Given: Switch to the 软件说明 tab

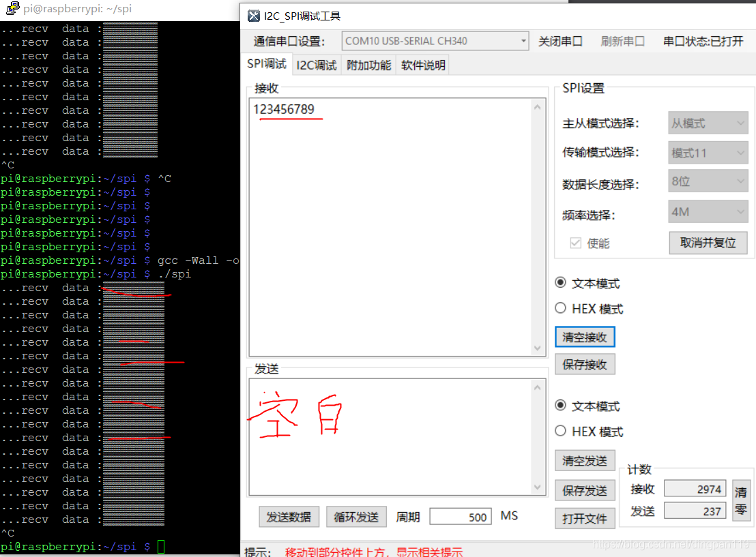Looking at the screenshot, I should [422, 64].
